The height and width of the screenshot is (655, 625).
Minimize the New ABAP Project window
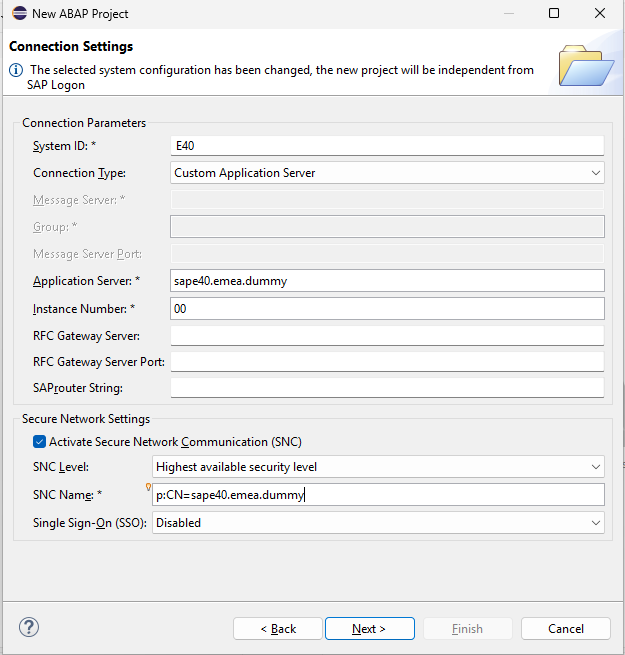[508, 13]
